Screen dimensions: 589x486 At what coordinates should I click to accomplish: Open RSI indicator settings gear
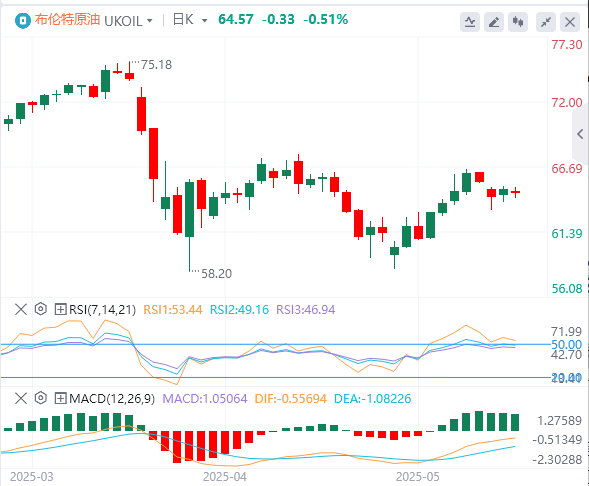tap(41, 309)
